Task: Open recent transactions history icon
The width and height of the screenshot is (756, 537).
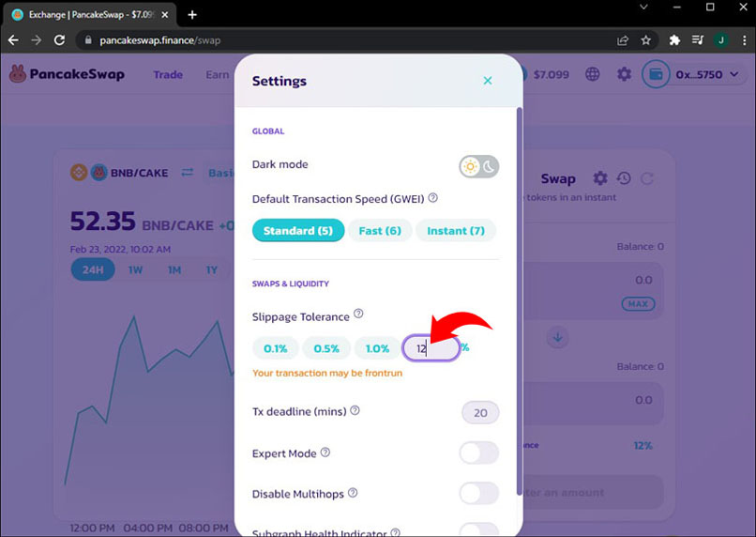Action: (x=624, y=178)
